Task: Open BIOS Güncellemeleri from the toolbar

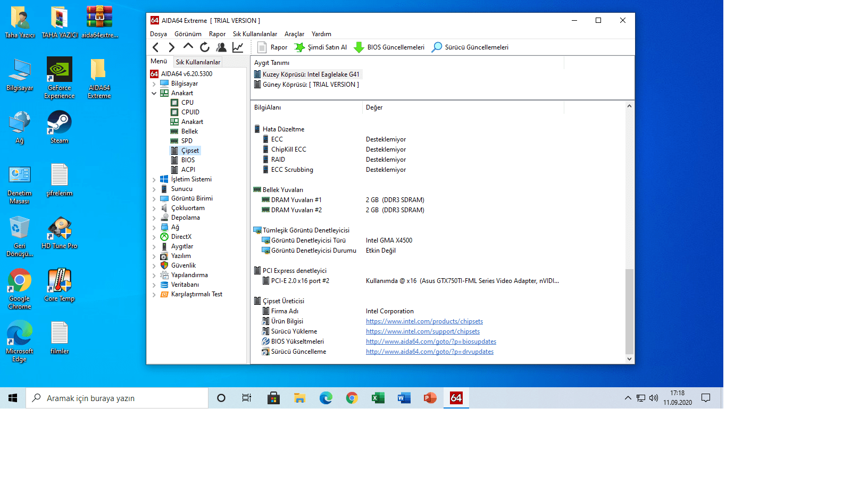Action: (x=389, y=47)
